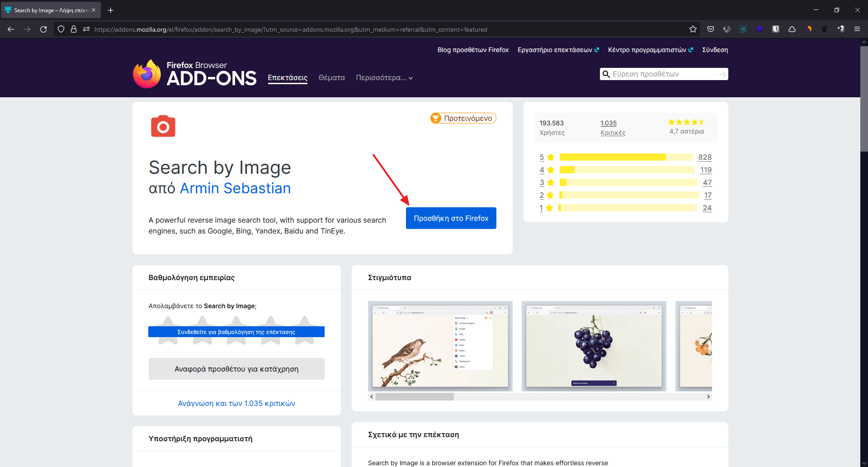This screenshot has height=467, width=868.
Task: Click the 5-star rating bar
Action: (626, 157)
